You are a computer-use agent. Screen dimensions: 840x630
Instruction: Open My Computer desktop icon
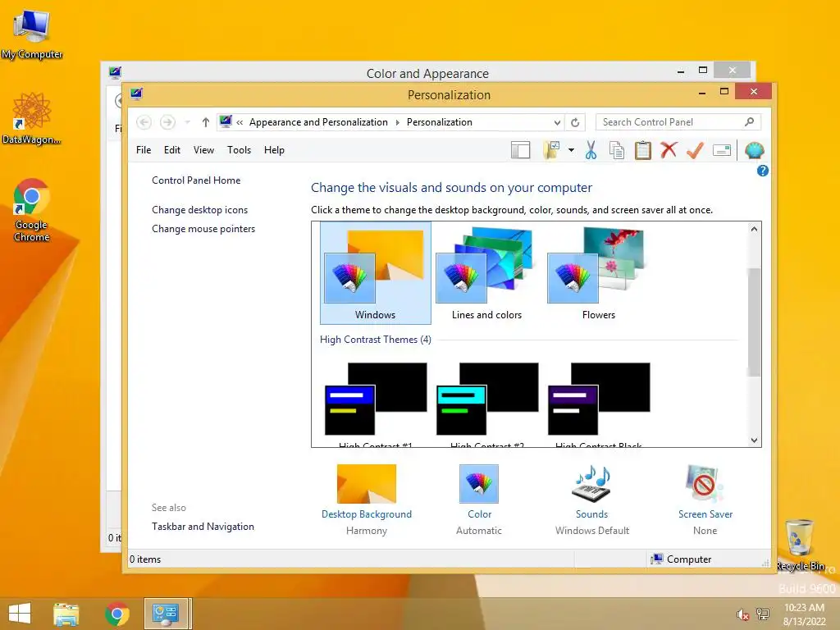tap(32, 35)
